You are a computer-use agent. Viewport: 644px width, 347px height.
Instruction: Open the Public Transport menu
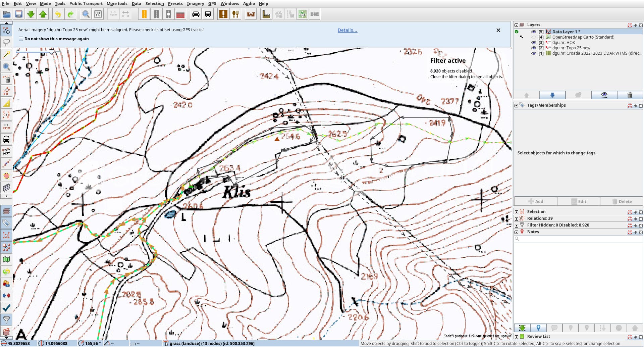coord(86,3)
